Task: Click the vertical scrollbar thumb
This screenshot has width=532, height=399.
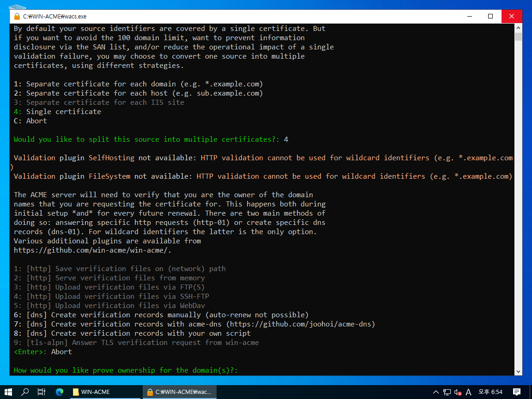Action: pyautogui.click(x=518, y=36)
